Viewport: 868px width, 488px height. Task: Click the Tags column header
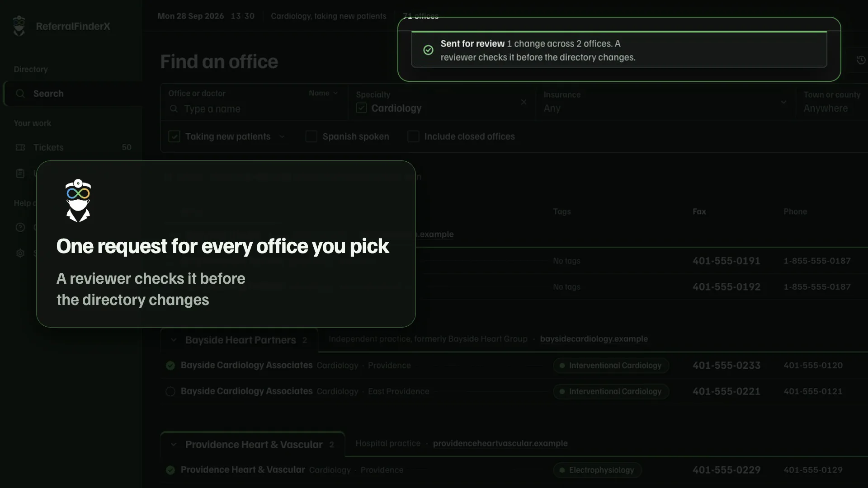click(x=562, y=211)
